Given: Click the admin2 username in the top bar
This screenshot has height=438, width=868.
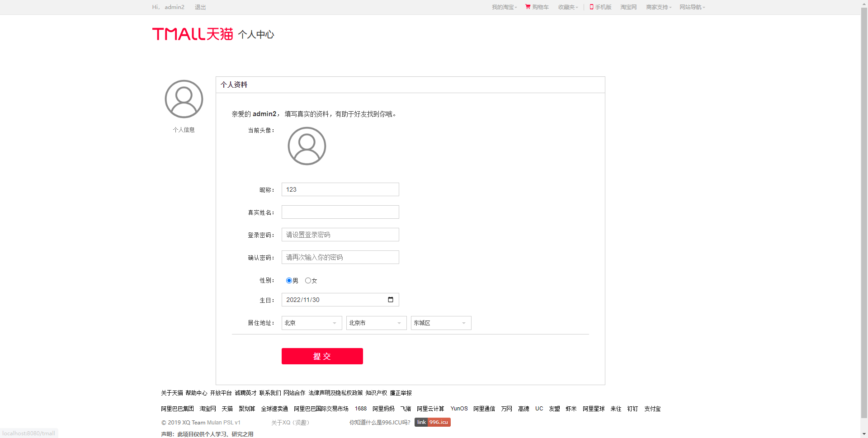Looking at the screenshot, I should pyautogui.click(x=175, y=7).
